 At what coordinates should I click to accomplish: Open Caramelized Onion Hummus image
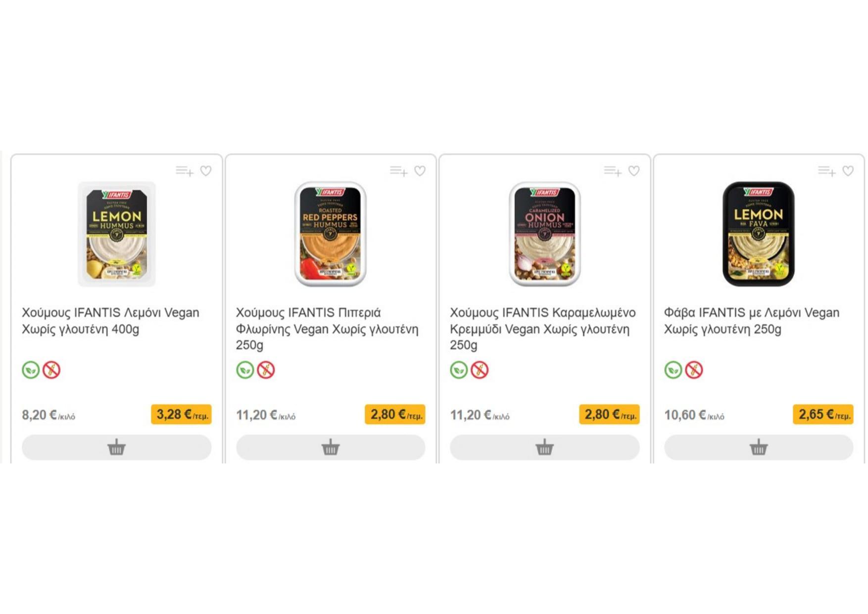[x=544, y=234]
